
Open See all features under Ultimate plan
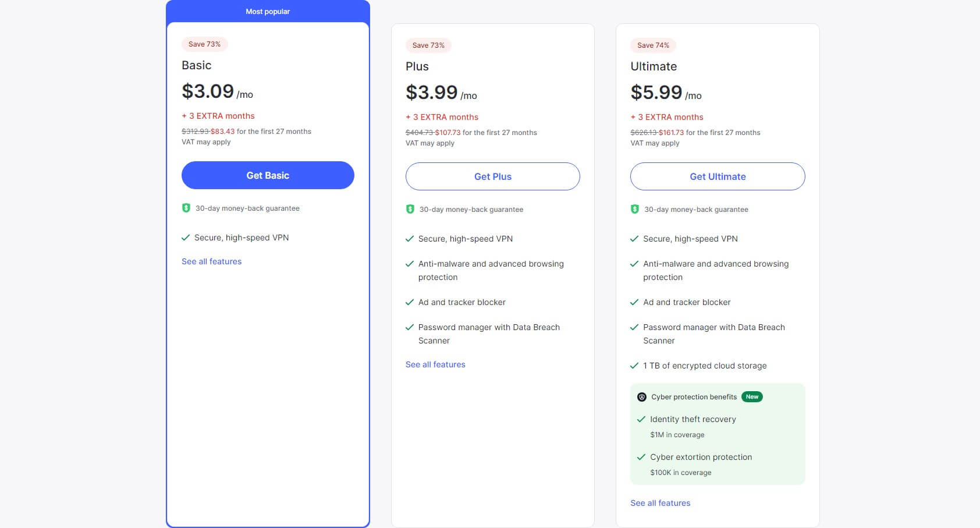661,503
